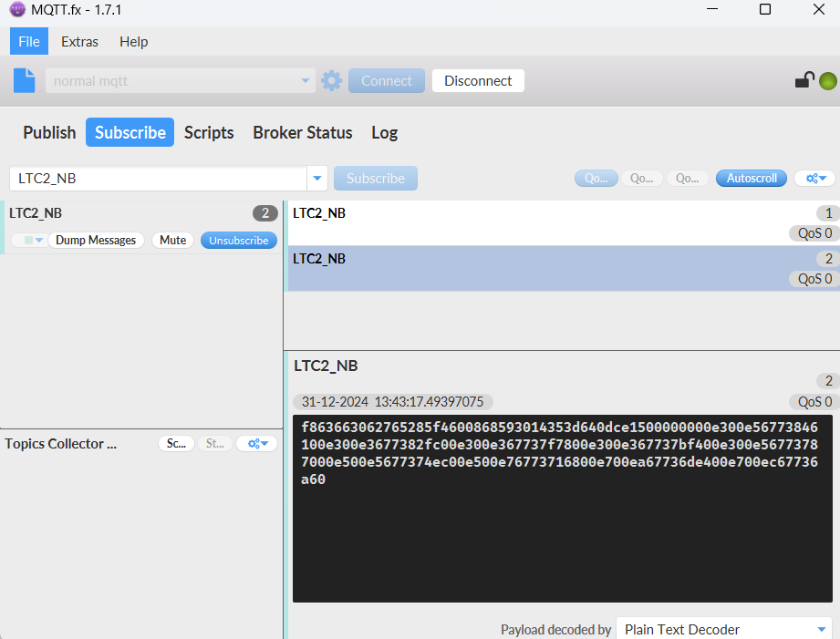Click the message count badge 2 on subscription
This screenshot has height=639, width=840.
[265, 213]
